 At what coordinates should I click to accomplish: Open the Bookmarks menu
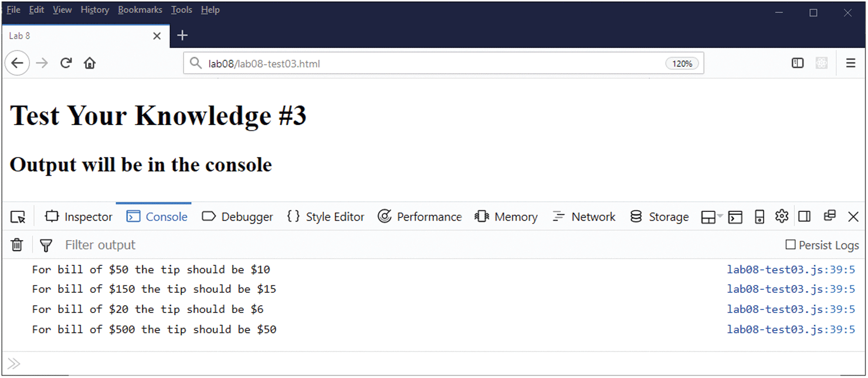pyautogui.click(x=140, y=10)
